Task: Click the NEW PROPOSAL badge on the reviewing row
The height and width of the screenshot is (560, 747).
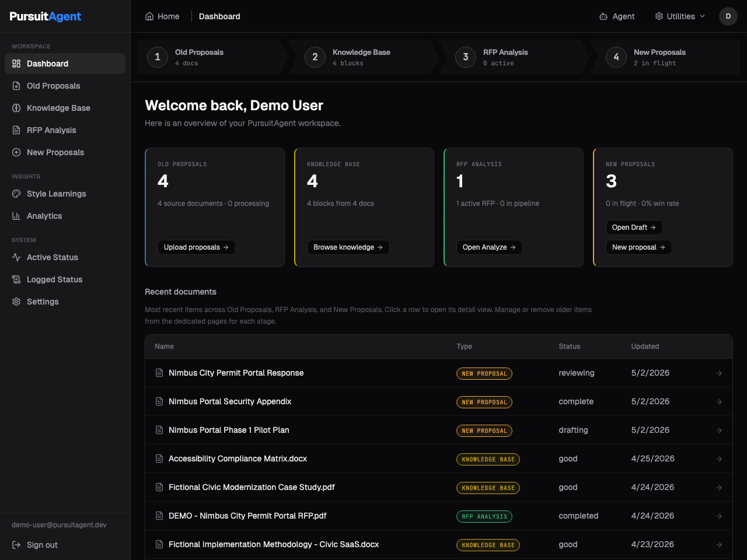Action: (484, 373)
